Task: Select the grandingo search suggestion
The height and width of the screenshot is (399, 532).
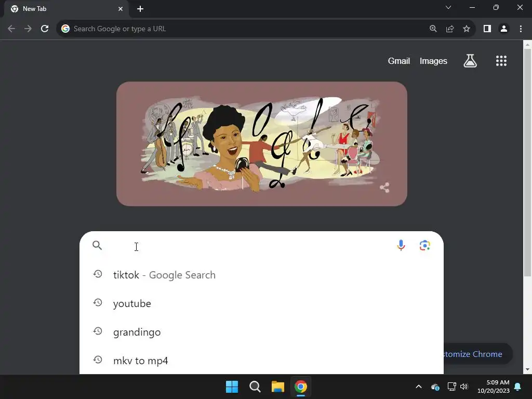Action: pos(261,331)
